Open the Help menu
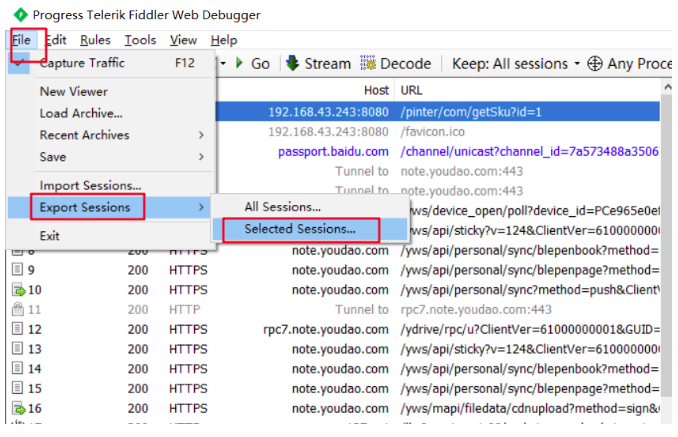 click(224, 40)
